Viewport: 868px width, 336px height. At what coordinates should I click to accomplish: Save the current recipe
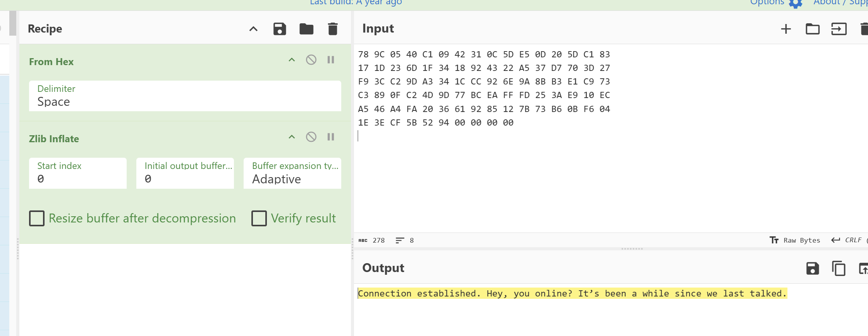[x=279, y=29]
